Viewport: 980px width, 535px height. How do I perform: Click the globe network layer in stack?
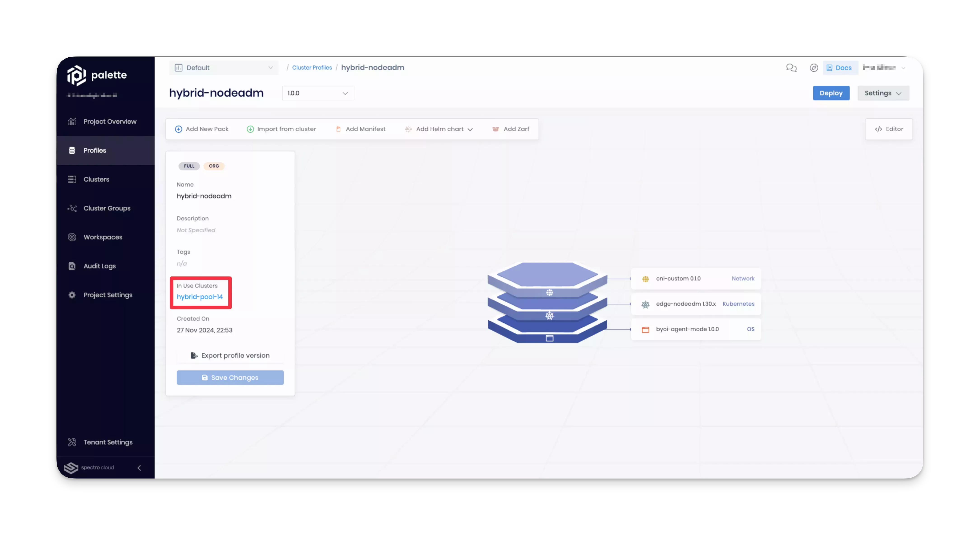point(549,293)
